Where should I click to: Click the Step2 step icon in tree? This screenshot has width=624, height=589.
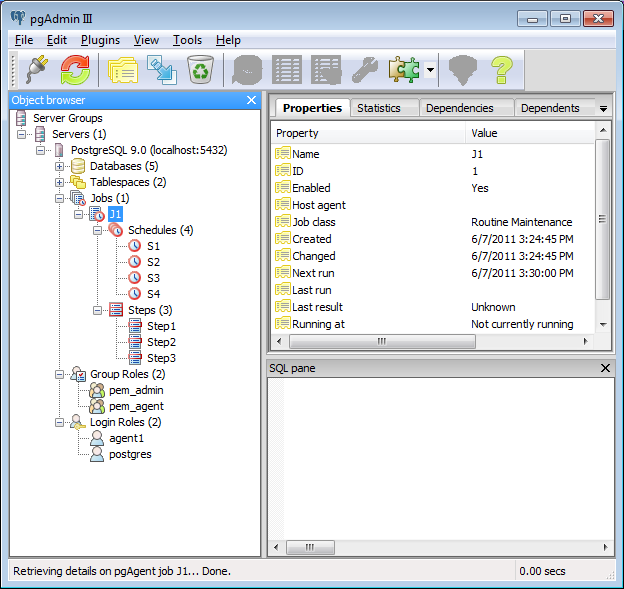(x=135, y=342)
